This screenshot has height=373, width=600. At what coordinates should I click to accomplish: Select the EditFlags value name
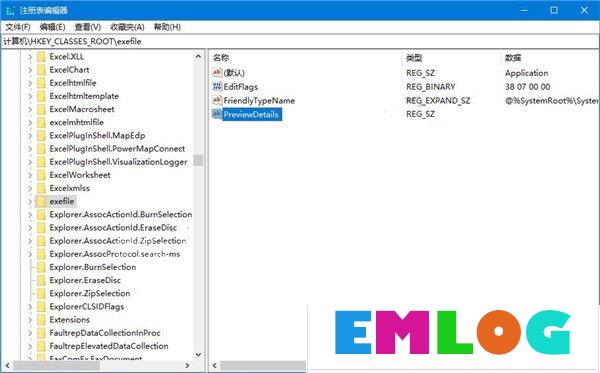(241, 87)
